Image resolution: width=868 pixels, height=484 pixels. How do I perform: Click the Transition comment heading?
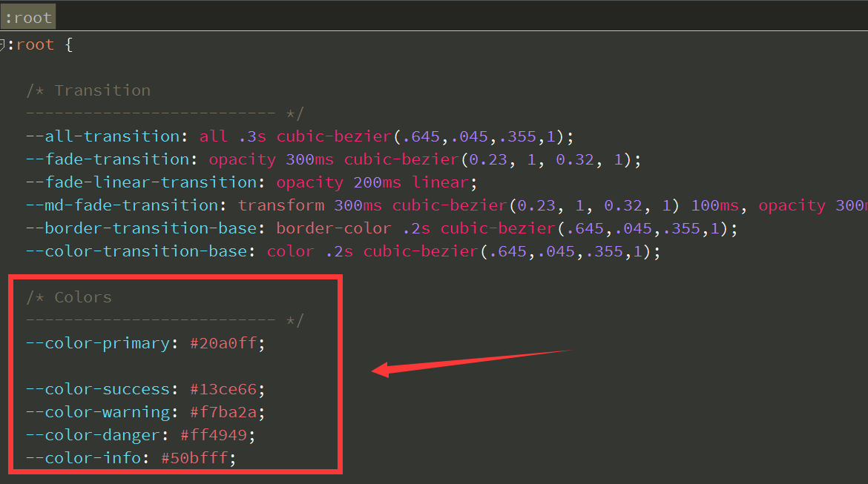[x=102, y=90]
